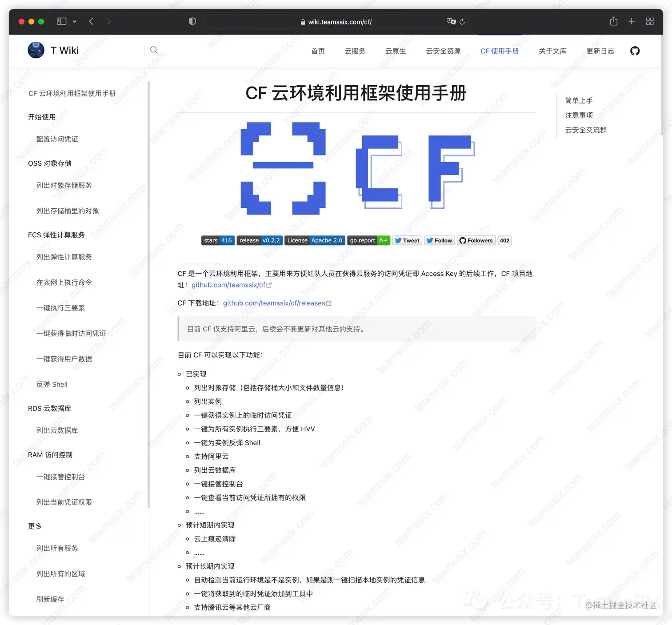Open 列出当前凭证权限 in the sidebar

click(64, 502)
